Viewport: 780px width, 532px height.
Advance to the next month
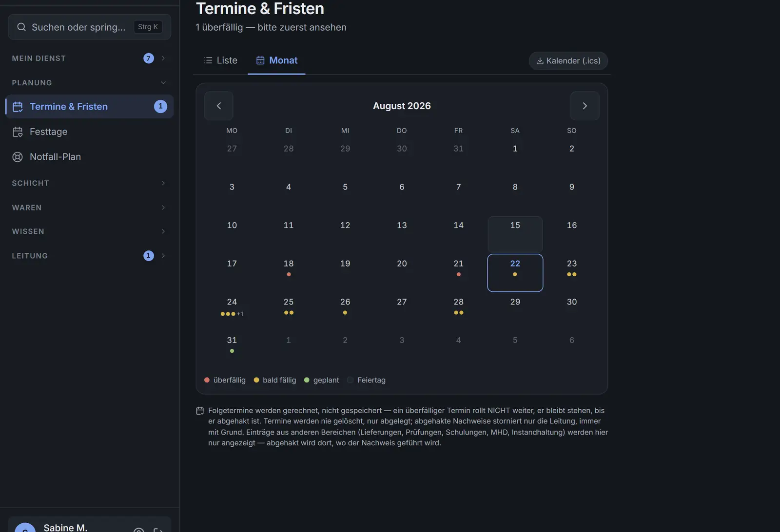tap(585, 106)
